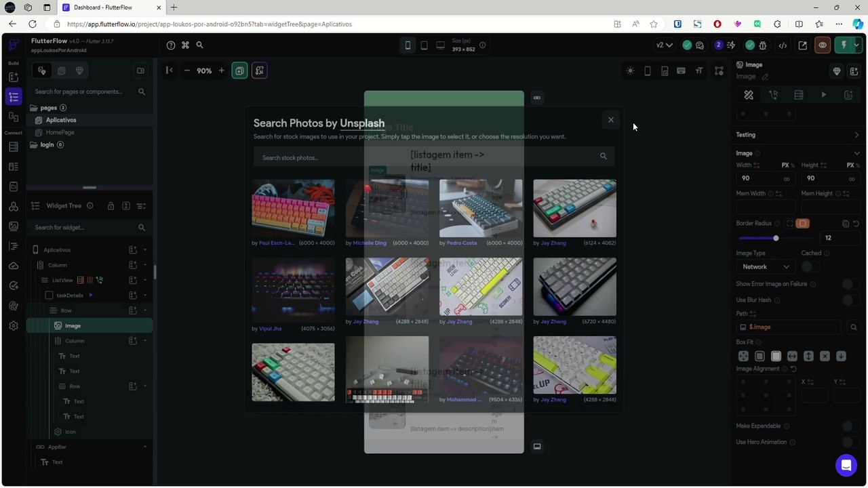The image size is (868, 488).
Task: Collapse the Image properties section
Action: pos(856,153)
